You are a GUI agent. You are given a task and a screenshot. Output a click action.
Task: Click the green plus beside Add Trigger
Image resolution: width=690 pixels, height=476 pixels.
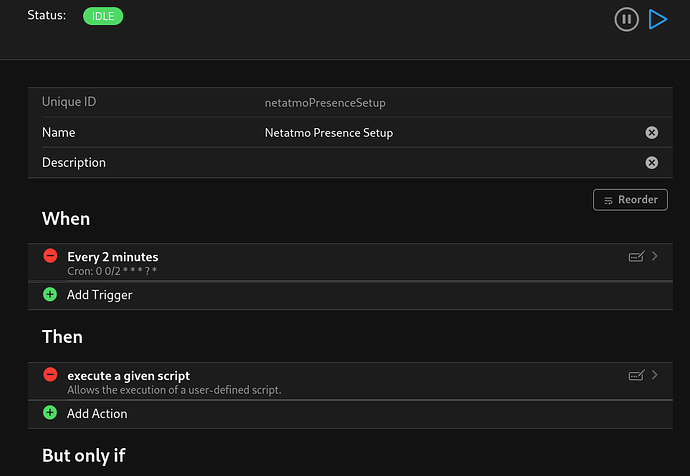[x=50, y=294]
